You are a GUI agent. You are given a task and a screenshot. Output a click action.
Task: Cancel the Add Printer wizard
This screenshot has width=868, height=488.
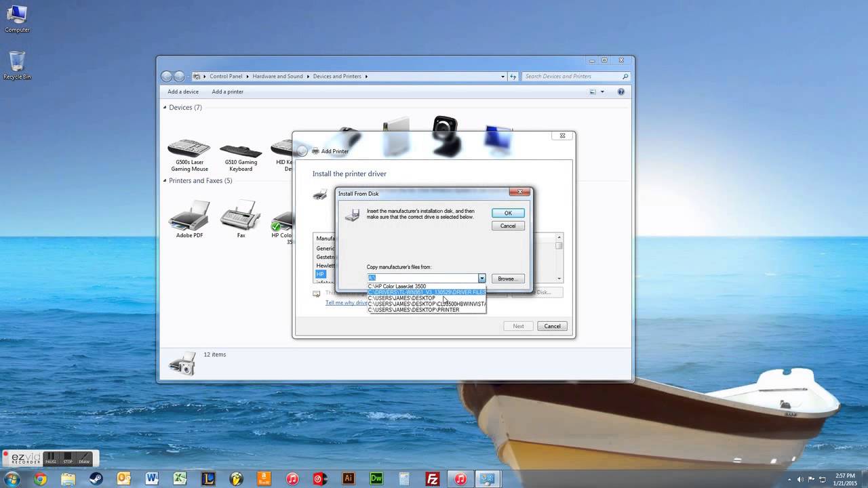[552, 326]
